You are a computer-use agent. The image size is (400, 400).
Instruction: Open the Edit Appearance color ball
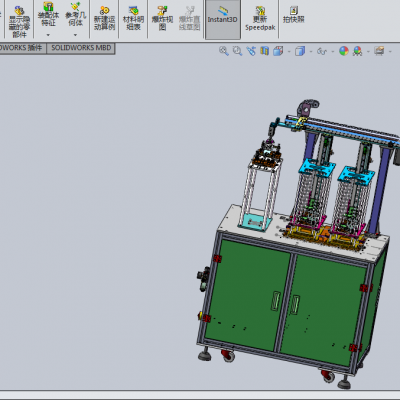pos(344,51)
